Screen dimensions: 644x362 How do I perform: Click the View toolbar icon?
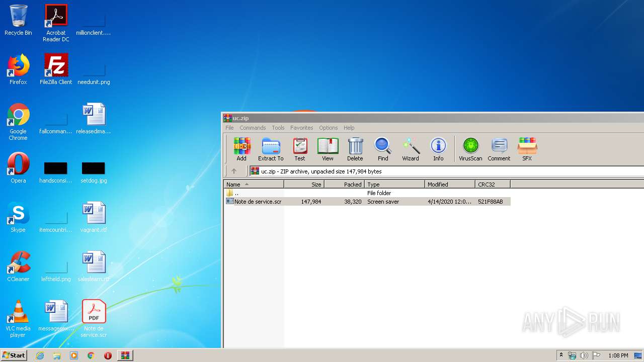[328, 149]
